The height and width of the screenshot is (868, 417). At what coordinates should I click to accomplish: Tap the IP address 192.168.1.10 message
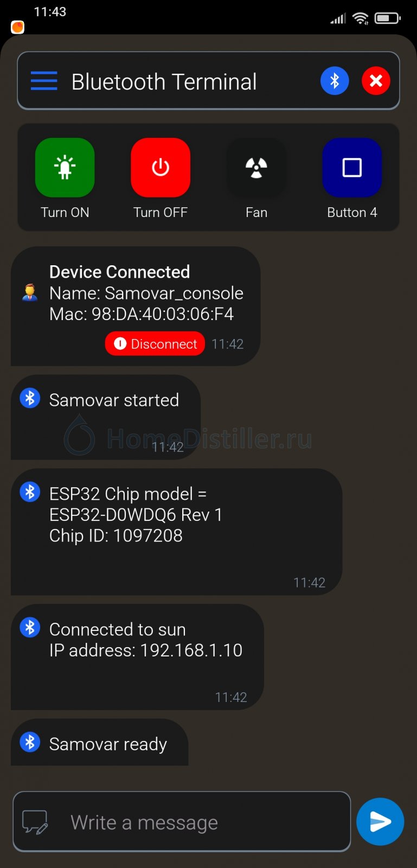(x=137, y=657)
